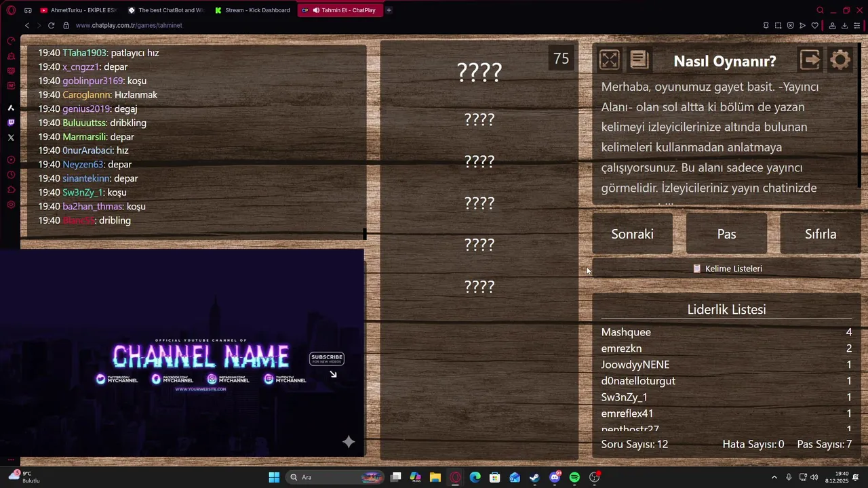Screen dimensions: 868x488
Task: Click the Sıfırla button
Action: pos(821,234)
